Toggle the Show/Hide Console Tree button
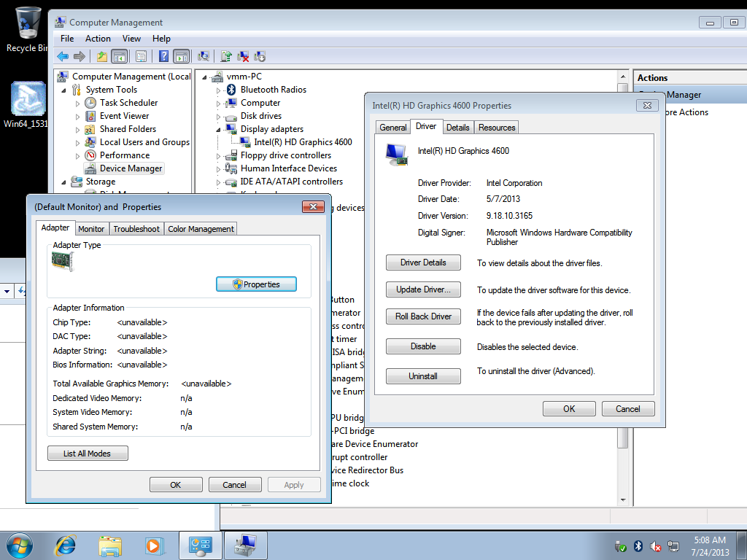This screenshot has height=560, width=747. coord(119,56)
